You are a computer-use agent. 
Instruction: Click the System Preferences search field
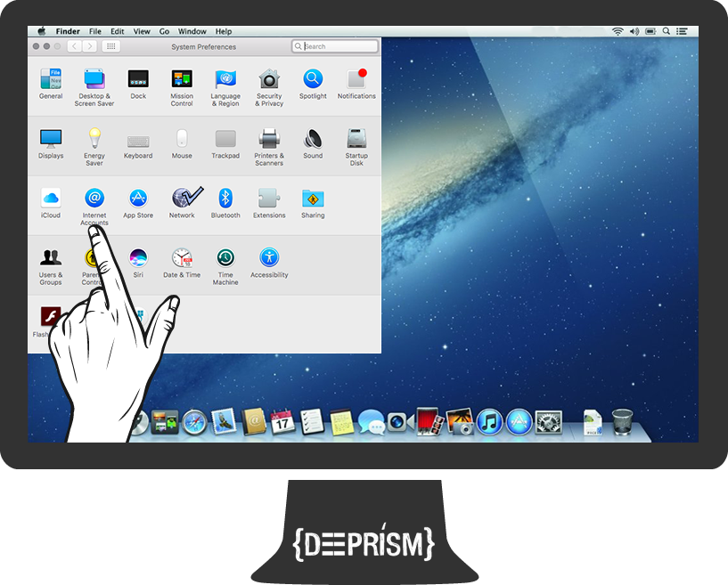click(339, 46)
